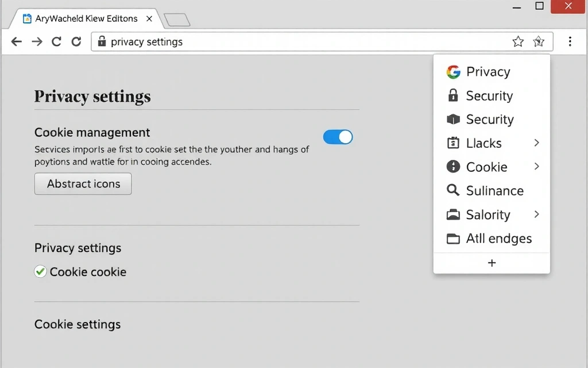Click the plus button at menu bottom
The height and width of the screenshot is (368, 588).
tap(492, 263)
